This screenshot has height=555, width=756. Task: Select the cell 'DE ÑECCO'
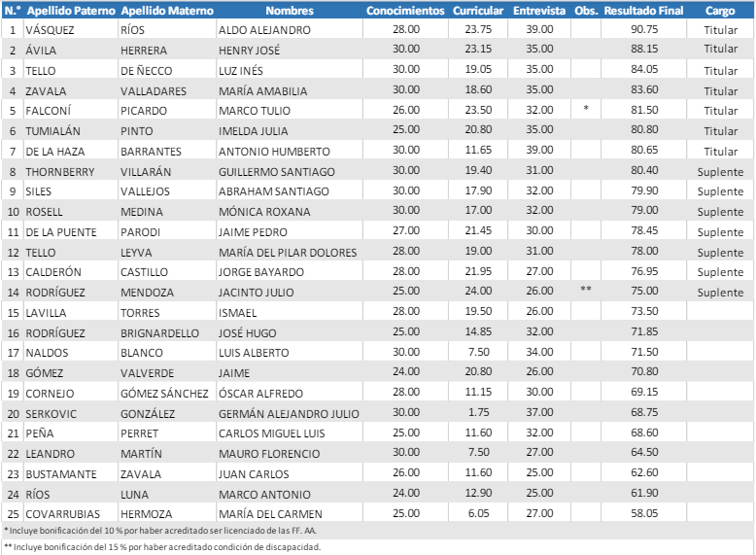tap(146, 71)
